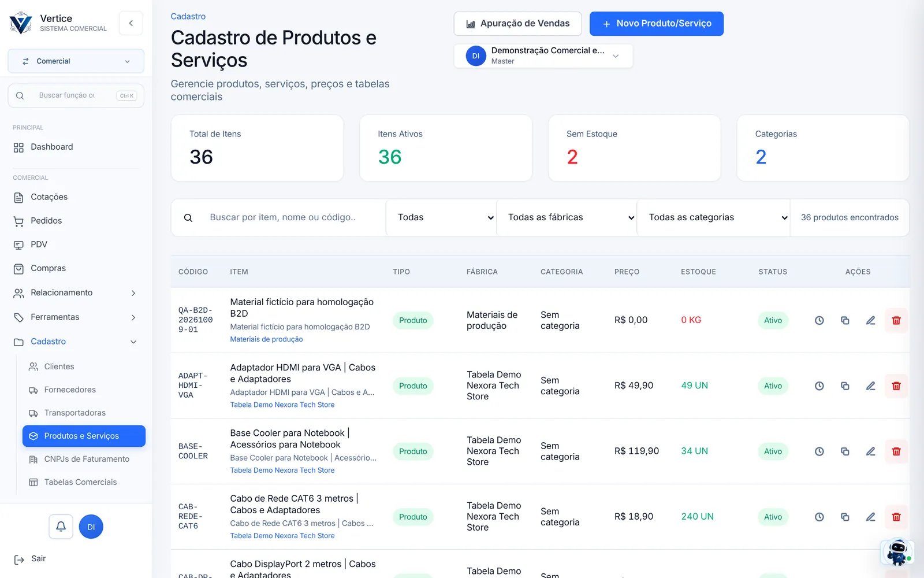Click the Buscar função sidebar search field
This screenshot has width=924, height=578.
(76, 95)
